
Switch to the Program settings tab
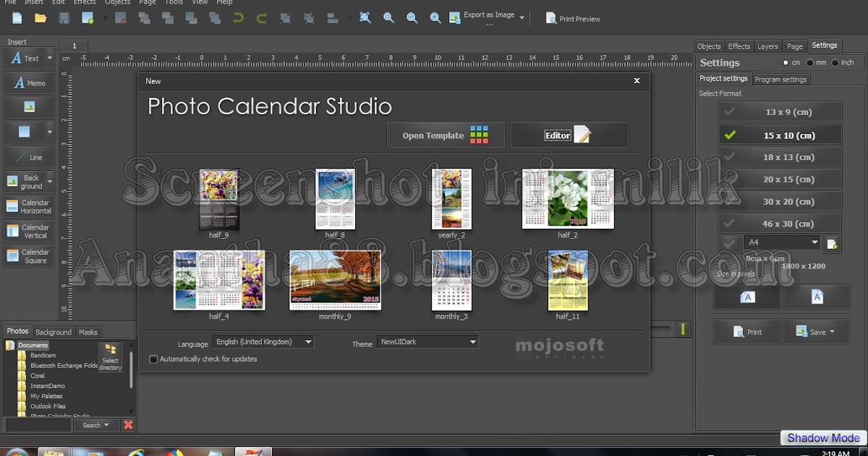coord(781,79)
